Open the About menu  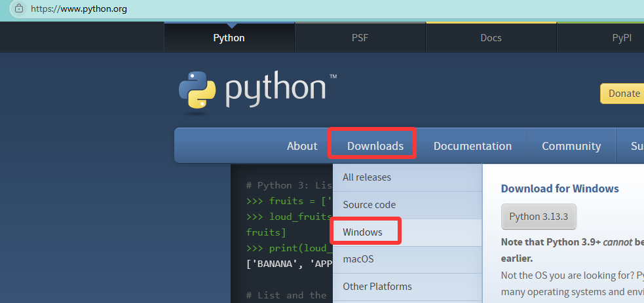click(302, 146)
